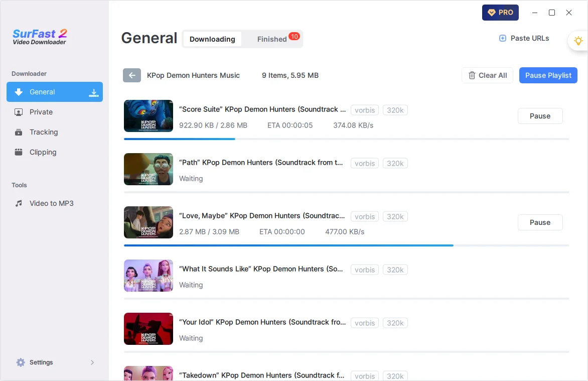Click "ETA 00:00:05" text
This screenshot has width=588, height=381.
pyautogui.click(x=290, y=125)
